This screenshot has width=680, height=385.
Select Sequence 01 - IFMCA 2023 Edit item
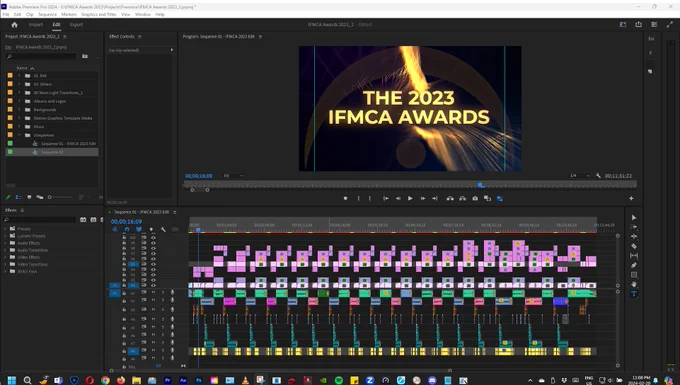[x=69, y=144]
